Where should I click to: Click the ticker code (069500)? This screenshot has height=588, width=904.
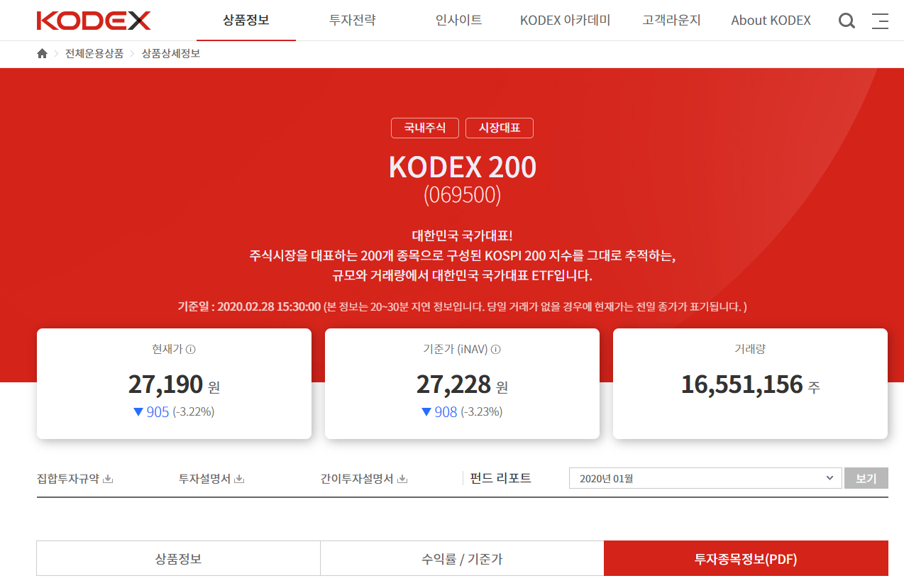[x=463, y=195]
